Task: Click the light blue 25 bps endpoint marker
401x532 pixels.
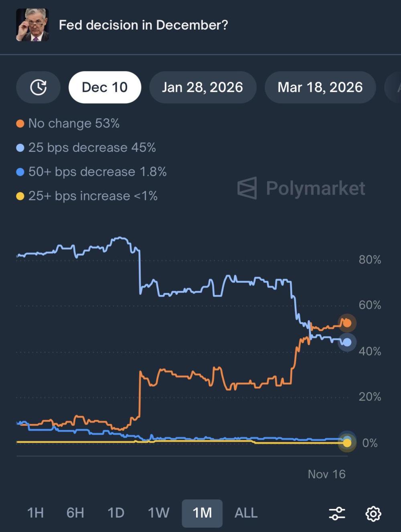Action: tap(347, 342)
